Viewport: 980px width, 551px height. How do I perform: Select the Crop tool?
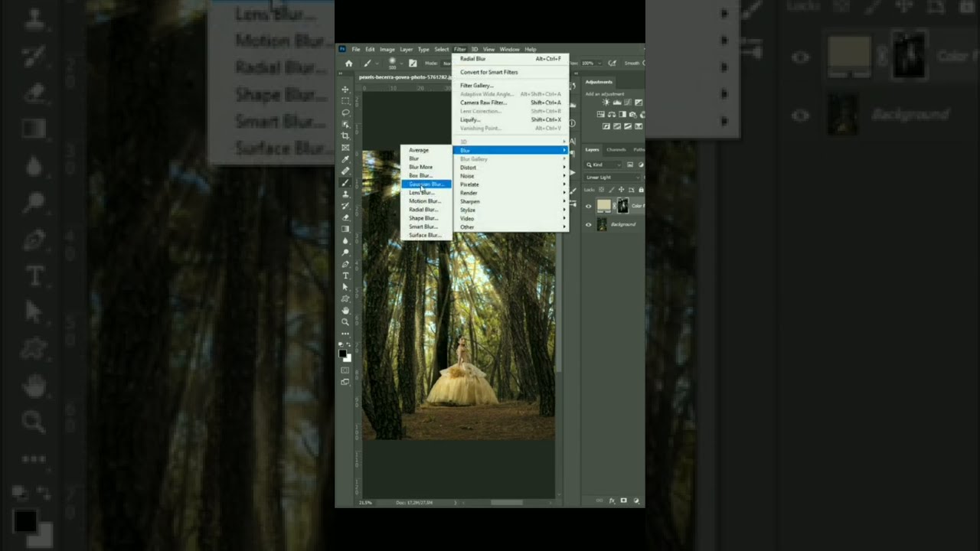[345, 135]
